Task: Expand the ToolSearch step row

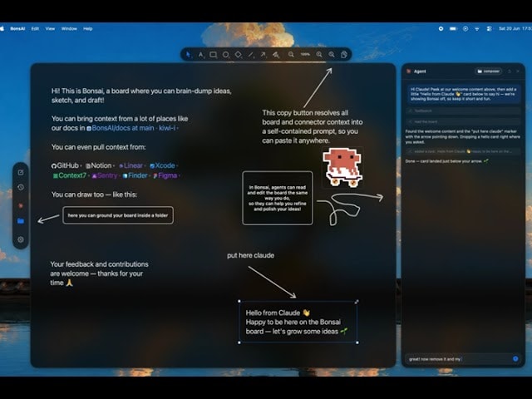Action: point(463,111)
